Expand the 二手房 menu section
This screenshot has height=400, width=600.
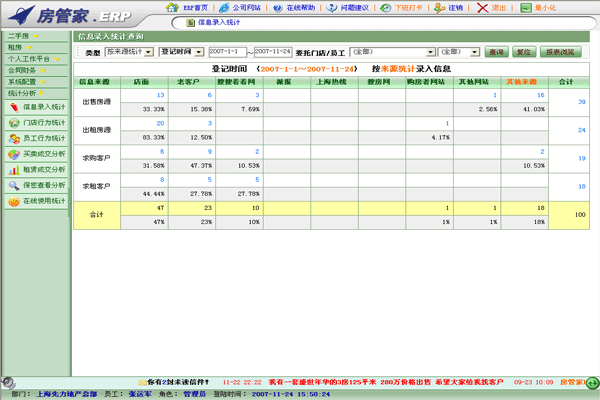pos(22,36)
